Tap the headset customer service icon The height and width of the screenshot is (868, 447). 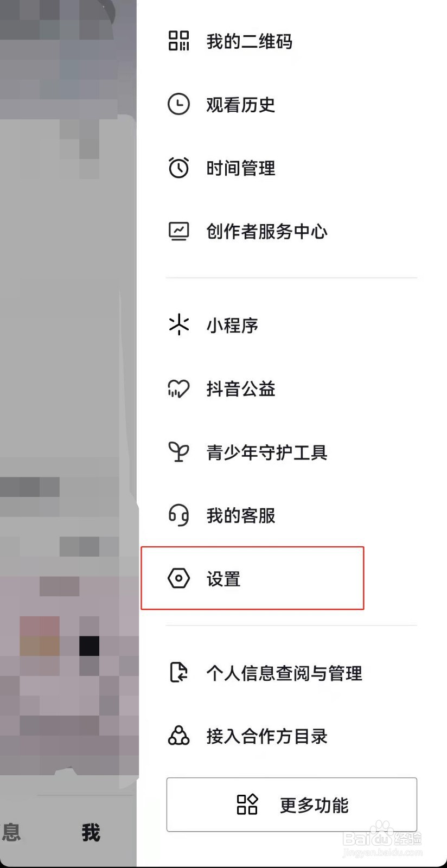[x=178, y=515]
